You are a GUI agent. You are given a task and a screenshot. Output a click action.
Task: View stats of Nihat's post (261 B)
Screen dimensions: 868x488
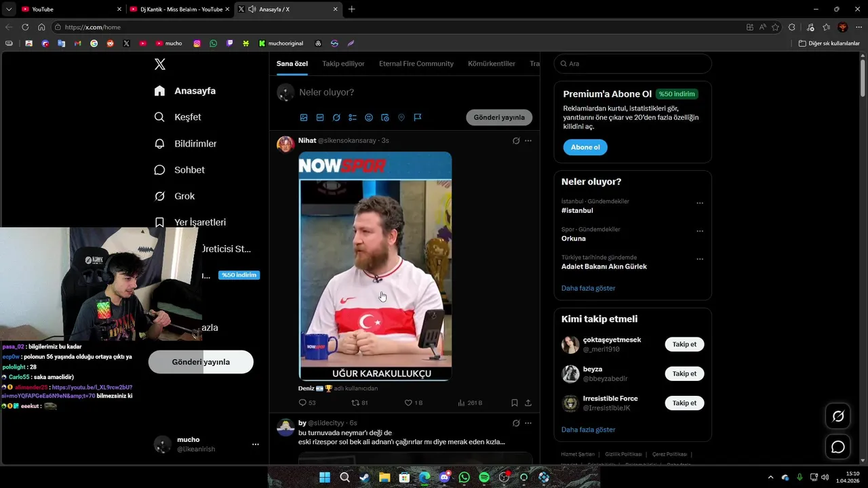point(470,403)
